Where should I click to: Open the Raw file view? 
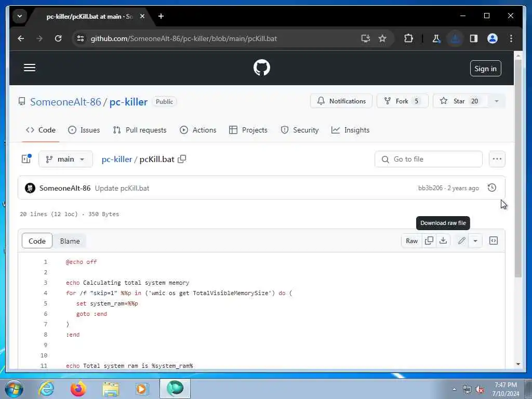pos(411,241)
